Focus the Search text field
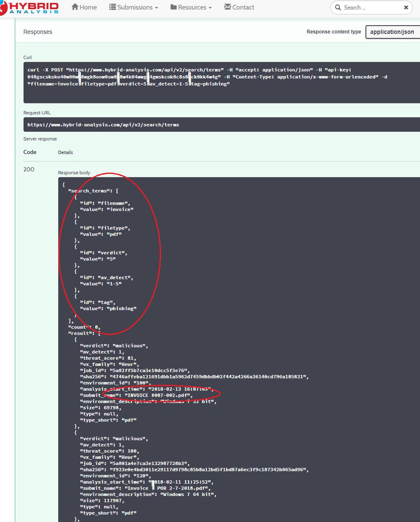The width and height of the screenshot is (420, 522). point(372,7)
